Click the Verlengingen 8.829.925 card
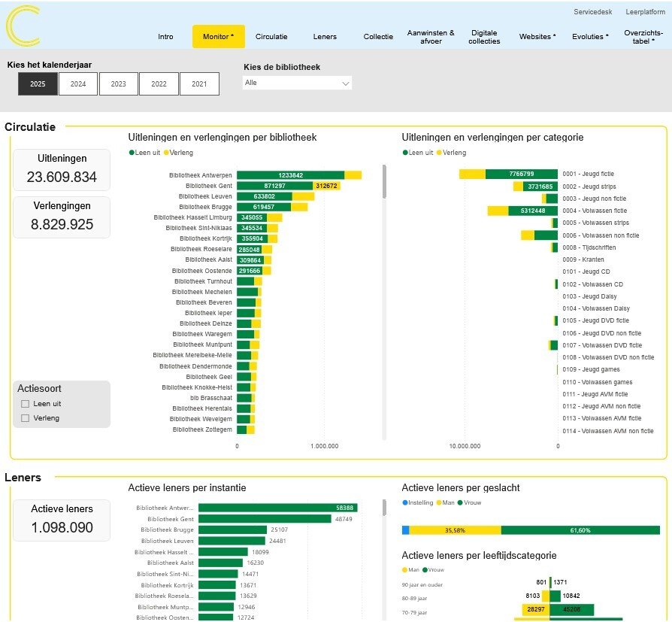Screen dimensions: 672x622 (62, 217)
